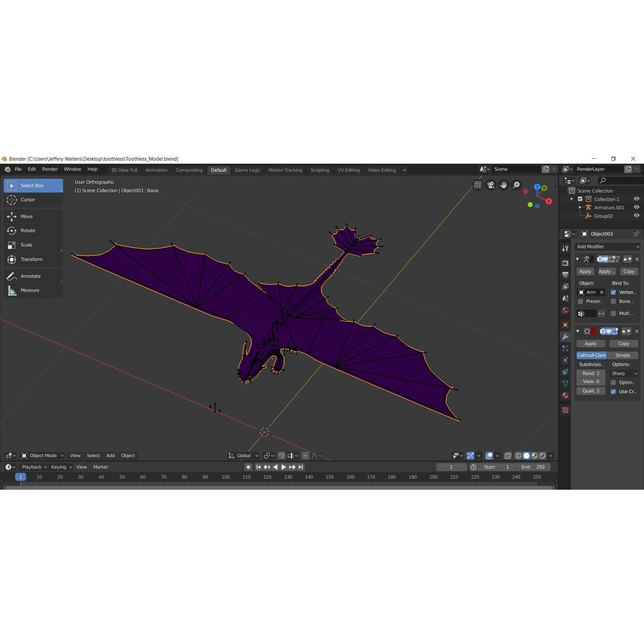The width and height of the screenshot is (644, 644).
Task: Pin the Object003 properties panel
Action: tap(636, 234)
